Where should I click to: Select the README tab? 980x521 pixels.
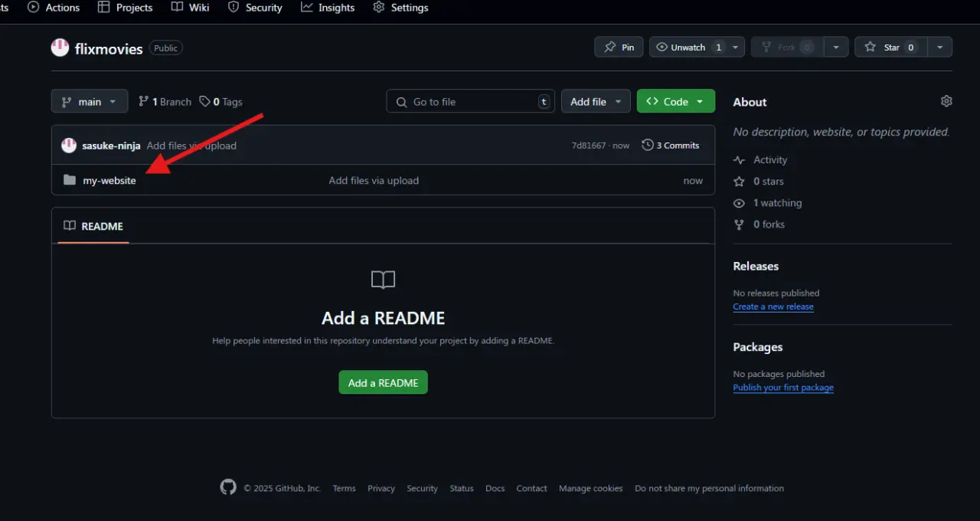(93, 226)
